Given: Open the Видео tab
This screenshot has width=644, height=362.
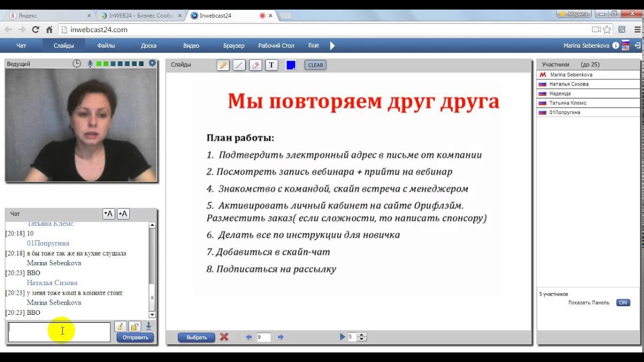Looking at the screenshot, I should (191, 46).
